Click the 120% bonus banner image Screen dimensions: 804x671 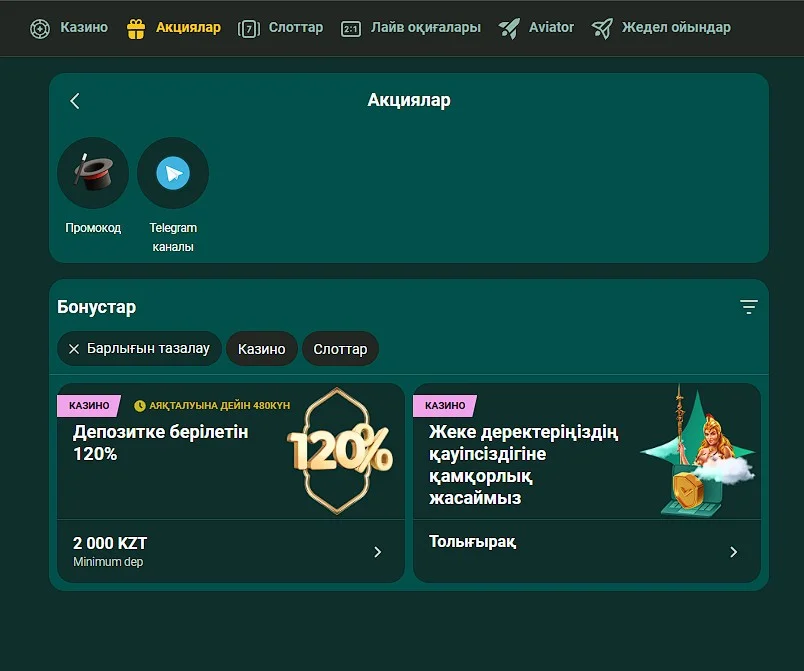(340, 450)
